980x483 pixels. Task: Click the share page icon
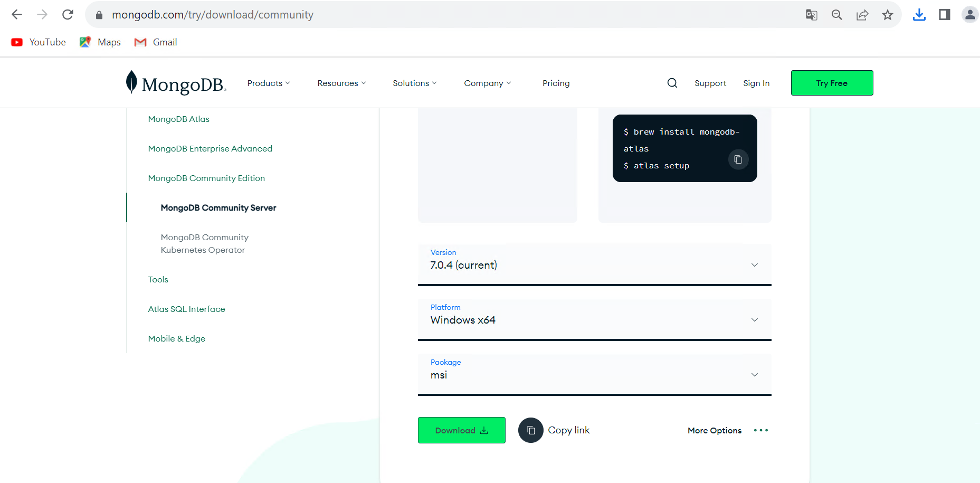click(x=862, y=15)
